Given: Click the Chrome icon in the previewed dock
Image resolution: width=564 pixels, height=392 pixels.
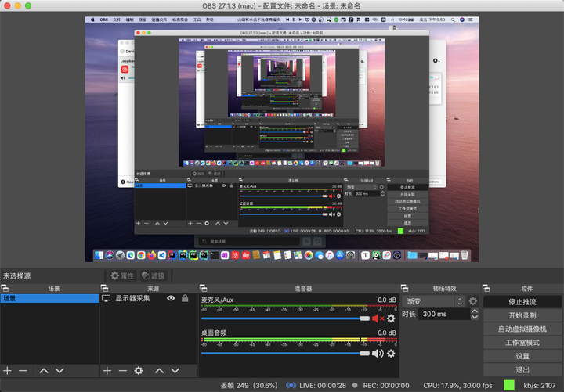Looking at the screenshot, I should (x=141, y=255).
